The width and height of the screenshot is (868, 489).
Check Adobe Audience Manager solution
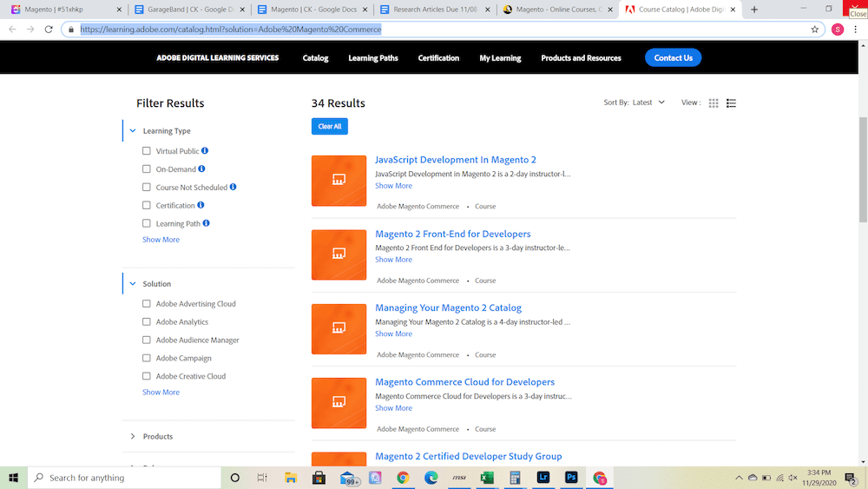click(x=146, y=340)
